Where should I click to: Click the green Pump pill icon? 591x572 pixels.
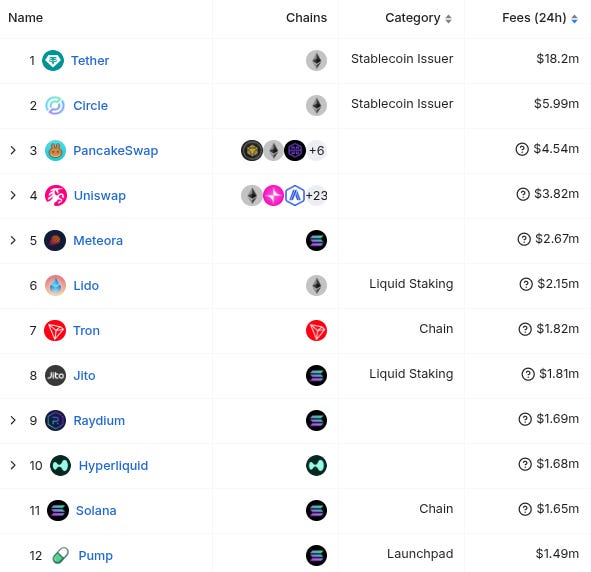[61, 555]
